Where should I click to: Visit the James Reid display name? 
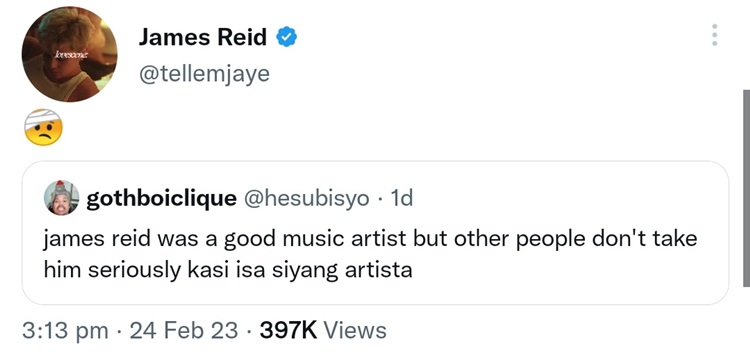coord(203,37)
